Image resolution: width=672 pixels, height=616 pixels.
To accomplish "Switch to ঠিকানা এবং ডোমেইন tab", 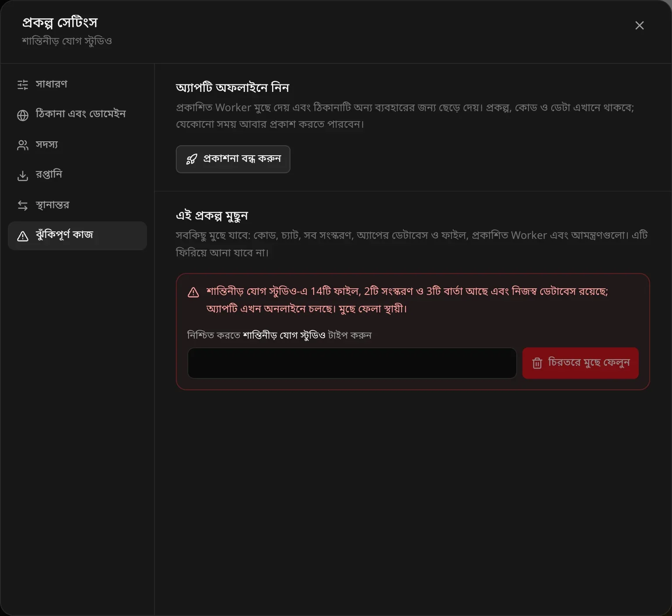I will click(x=77, y=115).
